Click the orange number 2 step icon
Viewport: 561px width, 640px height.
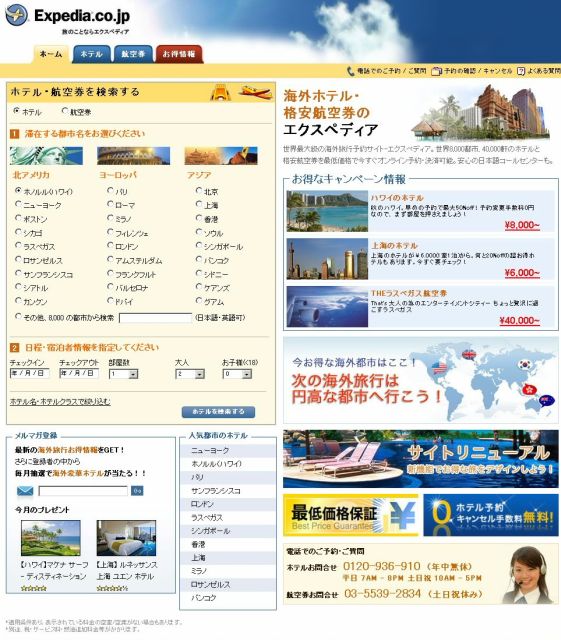click(x=14, y=347)
